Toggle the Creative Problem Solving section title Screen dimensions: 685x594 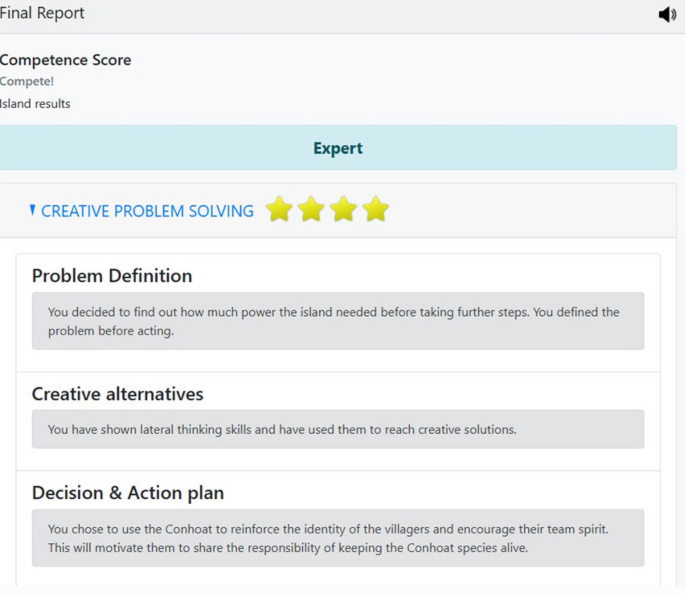[x=147, y=211]
